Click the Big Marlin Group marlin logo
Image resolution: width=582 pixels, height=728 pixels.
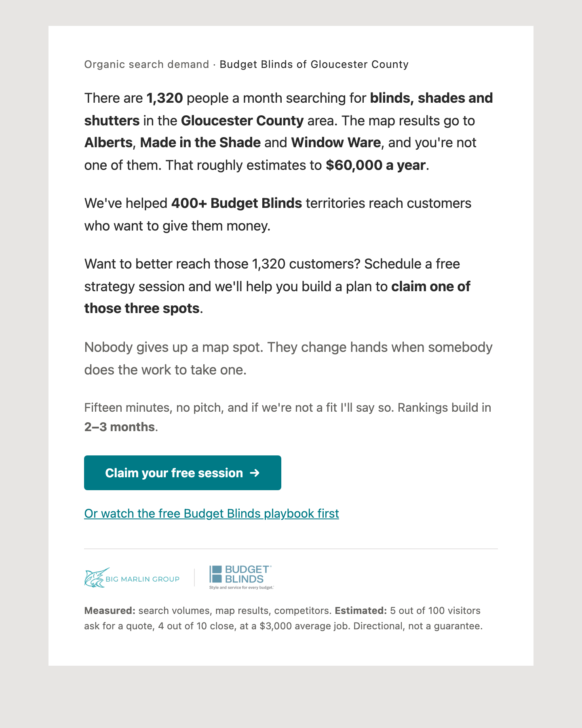(x=97, y=578)
